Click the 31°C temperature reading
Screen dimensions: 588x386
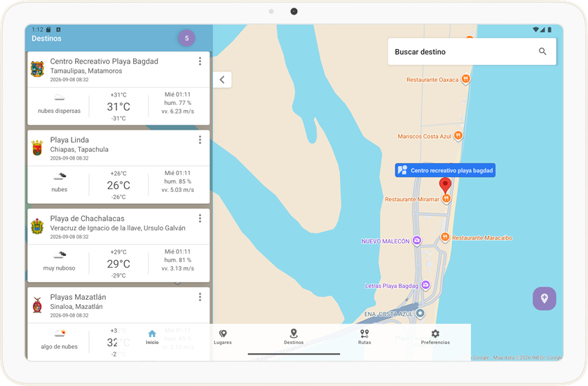point(118,106)
